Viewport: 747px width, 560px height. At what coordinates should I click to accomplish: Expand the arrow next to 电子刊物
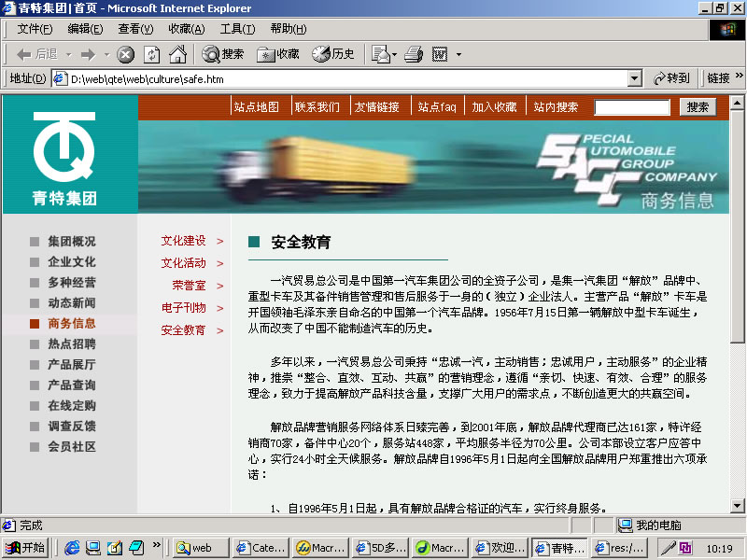pyautogui.click(x=219, y=309)
